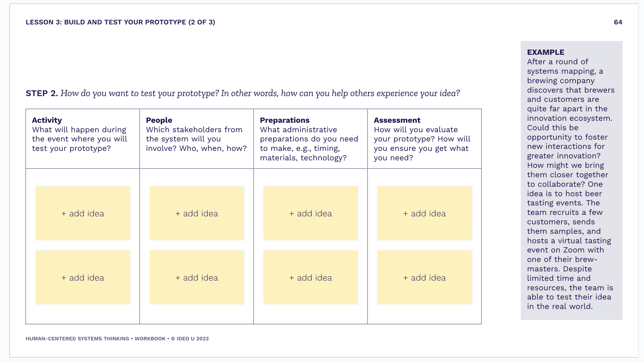The height and width of the screenshot is (362, 644).
Task: Click the Activity column heading
Action: pos(47,120)
